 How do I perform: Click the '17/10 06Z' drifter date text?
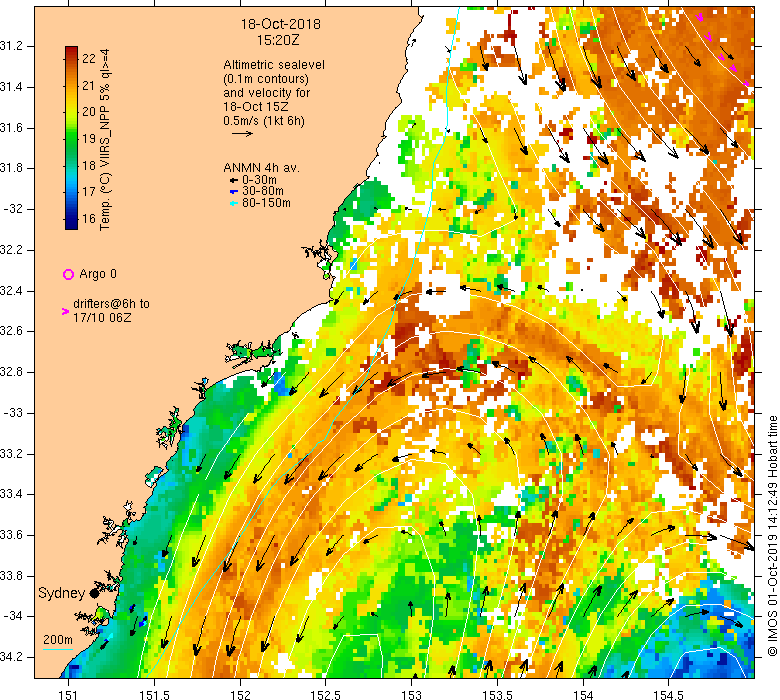[102, 317]
